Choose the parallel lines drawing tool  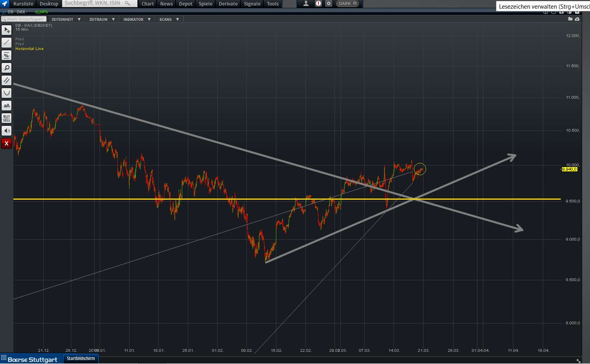coord(6,80)
